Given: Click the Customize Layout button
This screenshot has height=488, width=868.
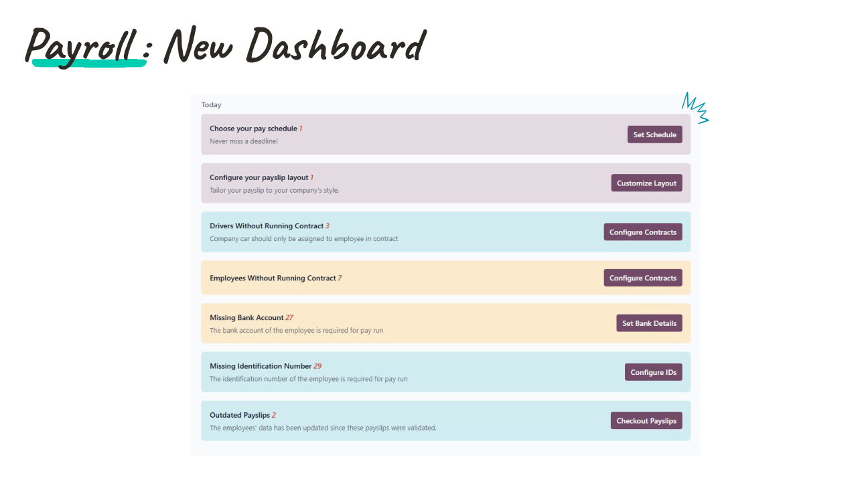Looking at the screenshot, I should [x=646, y=183].
